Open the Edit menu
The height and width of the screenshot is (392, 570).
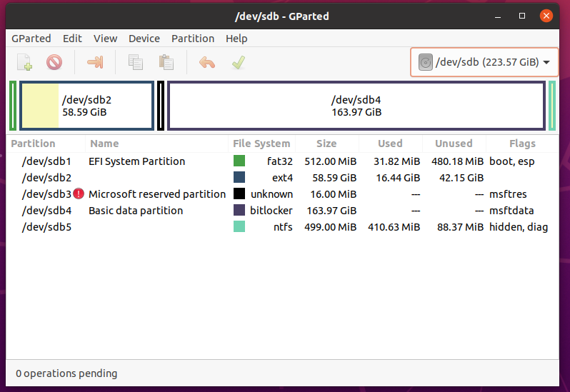[72, 39]
